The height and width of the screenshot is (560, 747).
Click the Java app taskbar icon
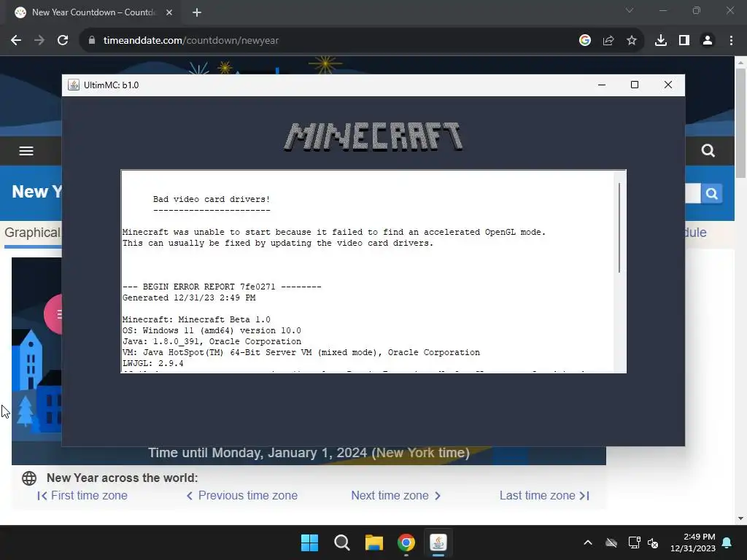[438, 542]
